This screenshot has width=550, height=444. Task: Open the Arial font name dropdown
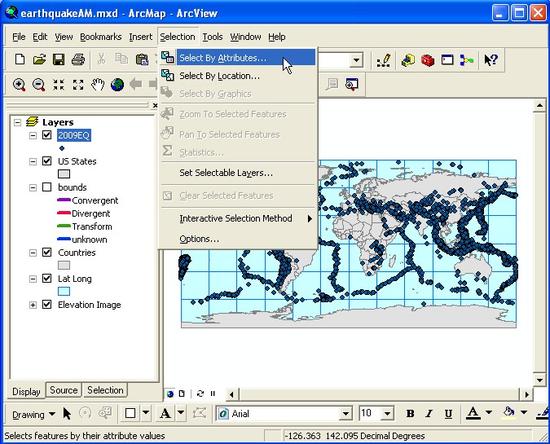click(x=346, y=413)
